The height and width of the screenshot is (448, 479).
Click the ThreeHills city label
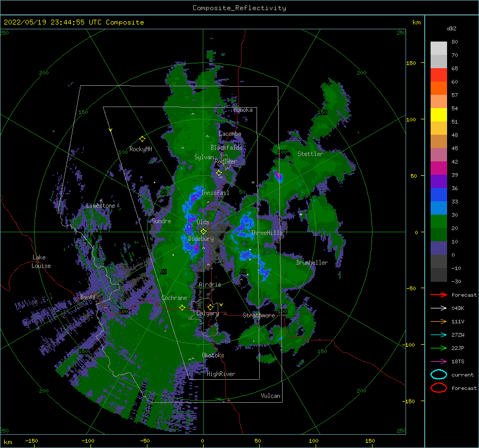tap(267, 233)
